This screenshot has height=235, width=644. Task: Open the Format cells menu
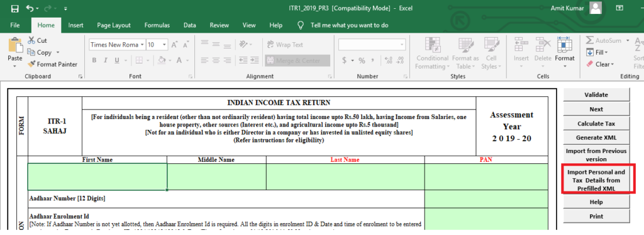(565, 54)
